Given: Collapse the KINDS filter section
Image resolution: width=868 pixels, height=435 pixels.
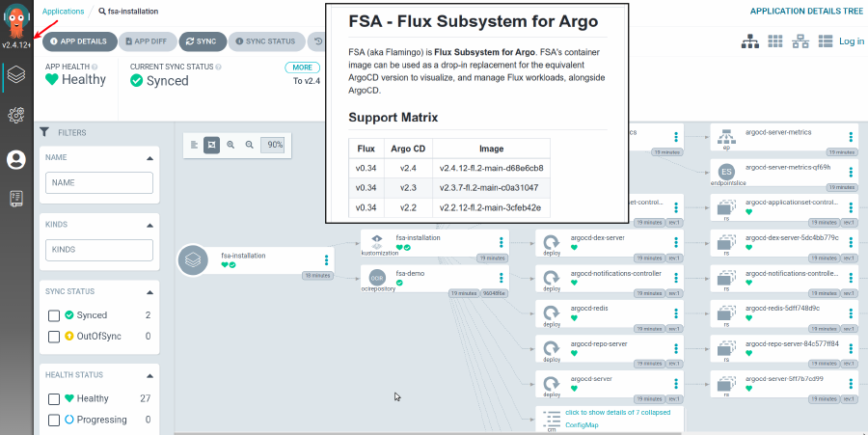Looking at the screenshot, I should point(149,224).
